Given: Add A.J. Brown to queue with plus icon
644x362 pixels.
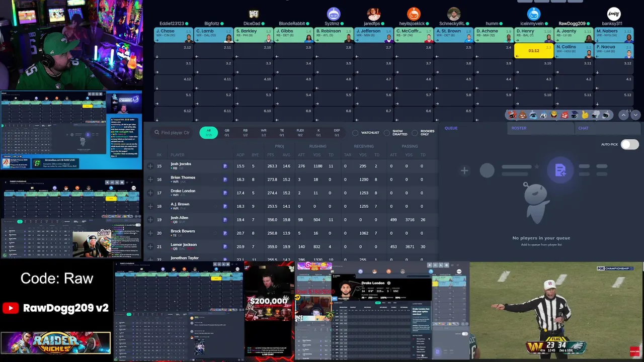Looking at the screenshot, I should click(x=150, y=206).
